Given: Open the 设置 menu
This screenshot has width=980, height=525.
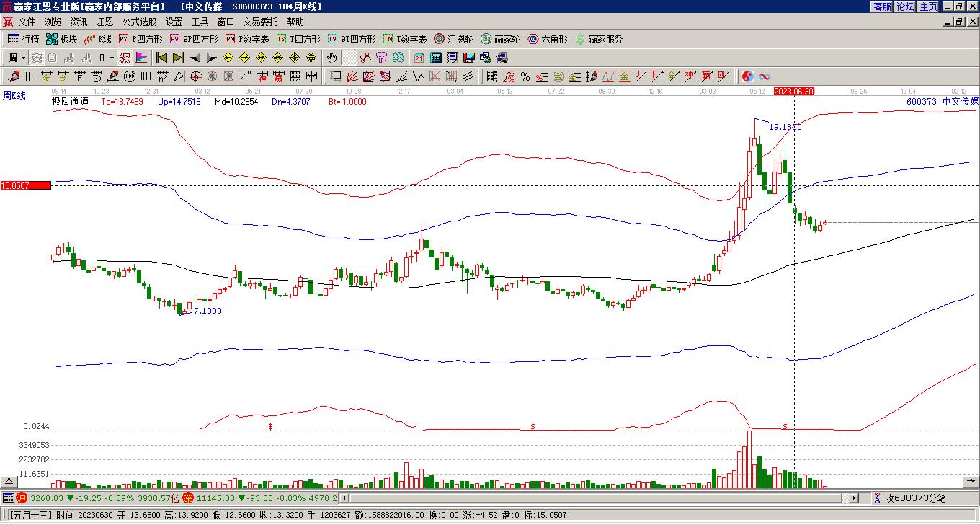Looking at the screenshot, I should [174, 22].
